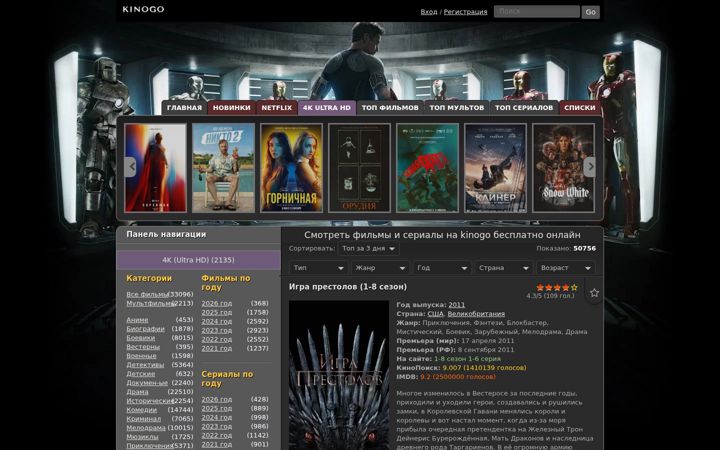Screen dimensions: 720x450
Task: Rate Игра престолов with first star
Action: tap(540, 287)
